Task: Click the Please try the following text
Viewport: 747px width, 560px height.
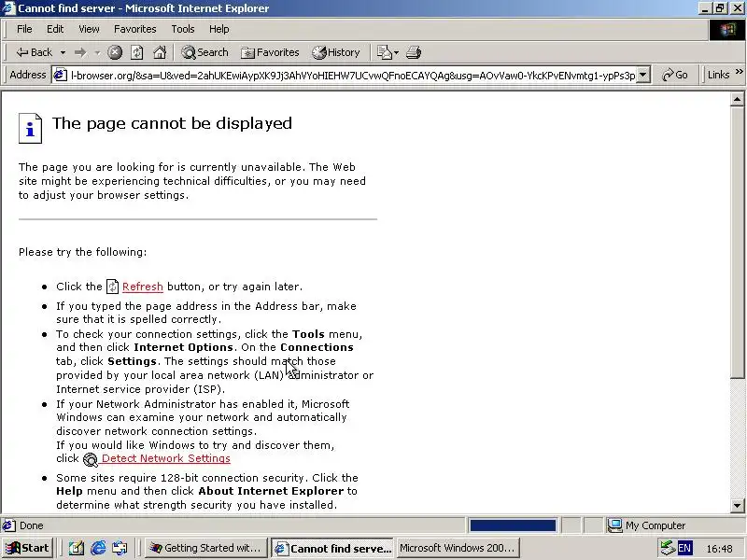Action: point(83,252)
